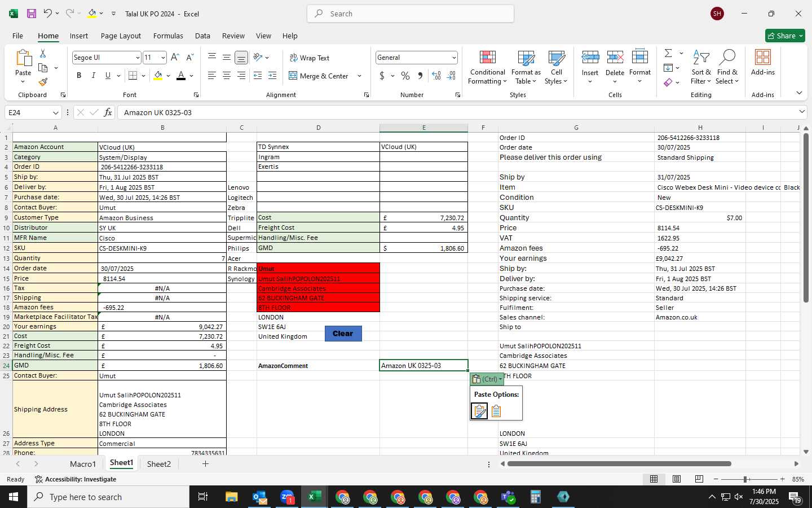
Task: Open the Borders dropdown arrow
Action: coord(144,76)
